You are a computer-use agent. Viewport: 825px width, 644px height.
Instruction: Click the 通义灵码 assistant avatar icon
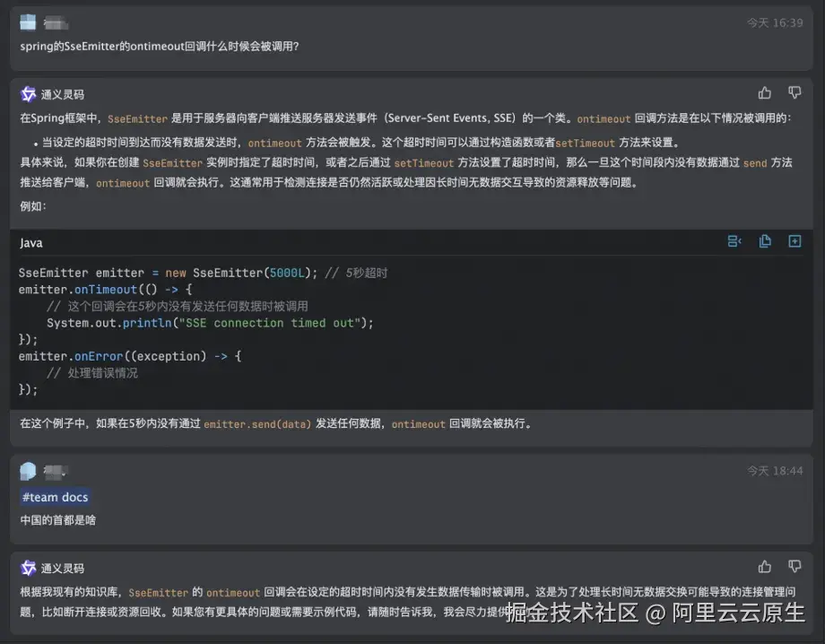(x=28, y=93)
